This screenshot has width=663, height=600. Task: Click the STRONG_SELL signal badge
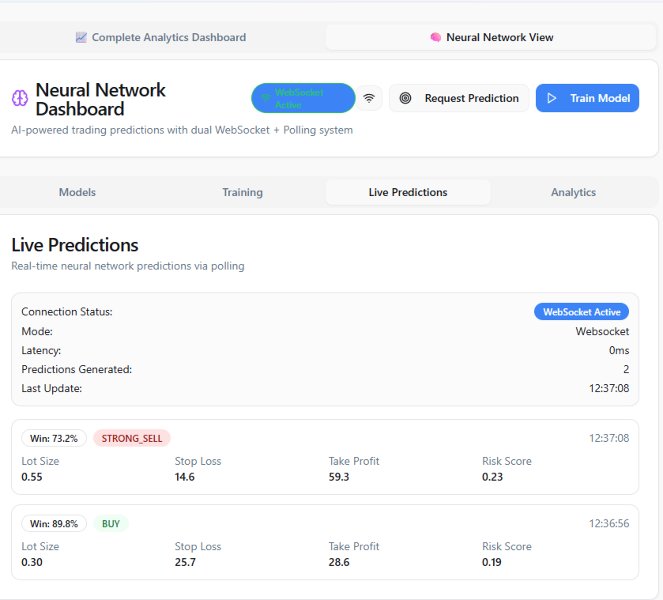pos(132,438)
